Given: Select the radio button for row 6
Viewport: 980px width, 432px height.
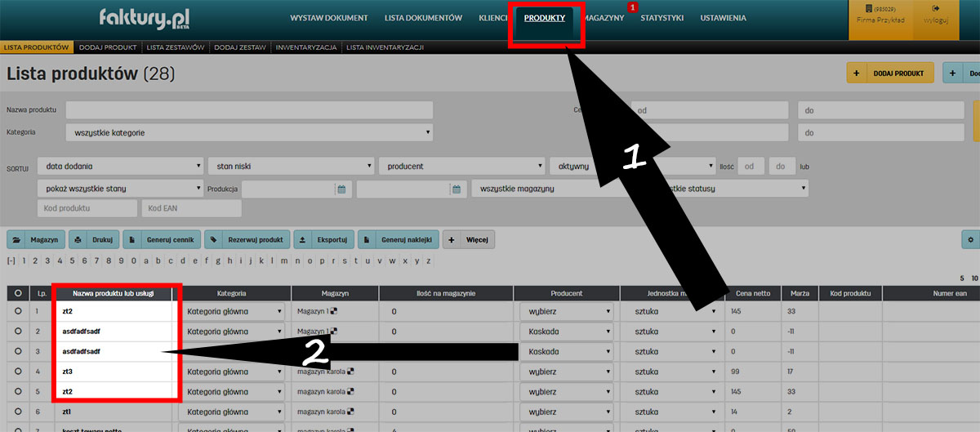Looking at the screenshot, I should click(x=18, y=412).
